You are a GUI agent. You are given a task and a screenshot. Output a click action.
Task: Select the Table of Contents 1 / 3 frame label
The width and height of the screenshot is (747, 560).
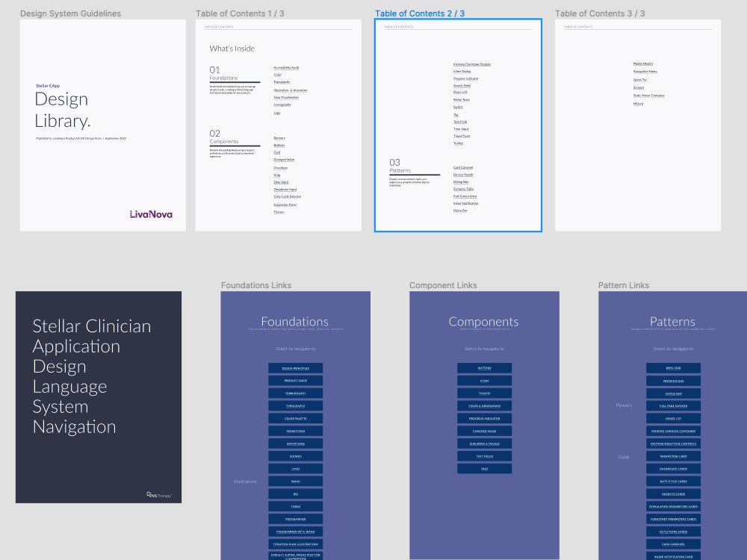(240, 13)
